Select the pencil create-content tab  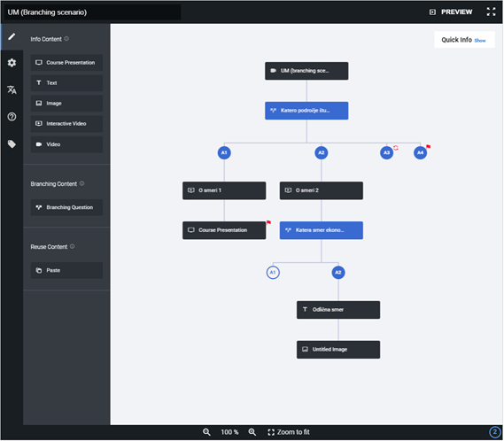(x=12, y=36)
